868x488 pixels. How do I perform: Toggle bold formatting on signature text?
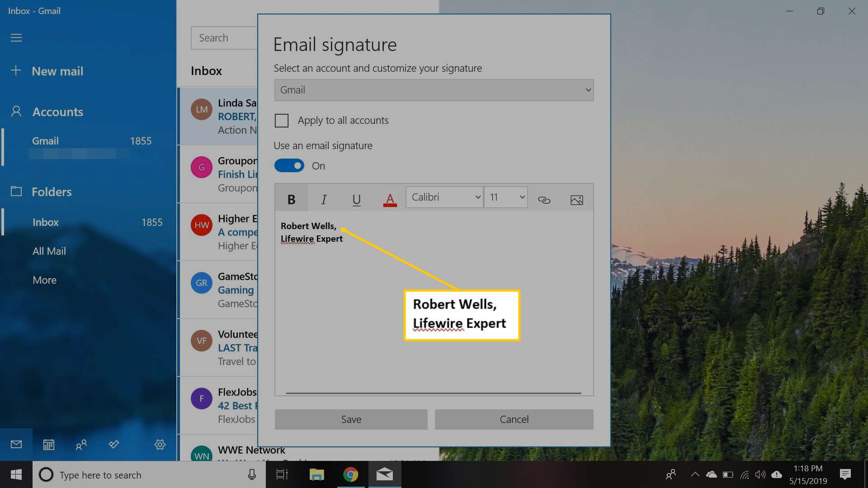click(292, 198)
